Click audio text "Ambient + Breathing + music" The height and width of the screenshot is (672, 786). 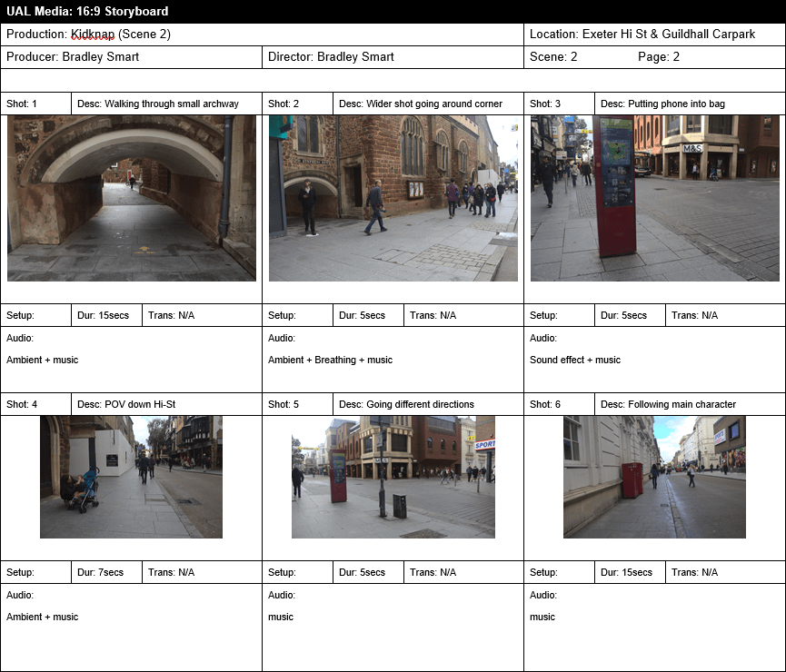[x=330, y=361]
